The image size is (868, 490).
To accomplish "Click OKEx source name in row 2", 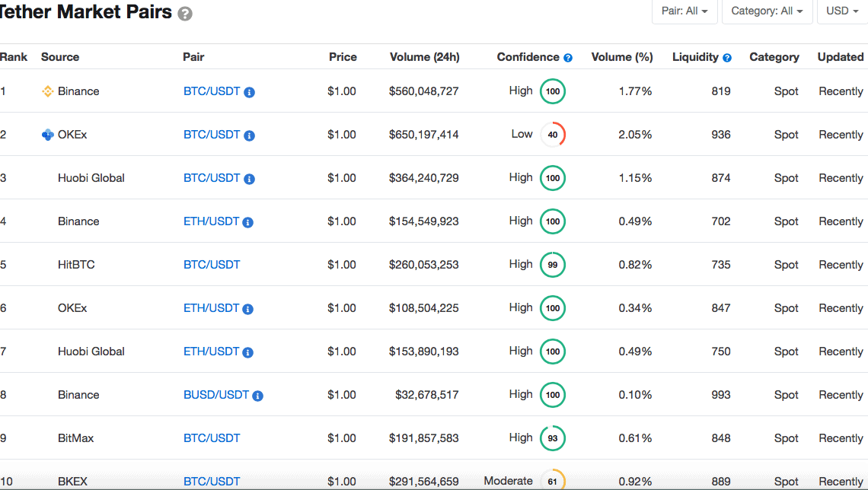I will point(72,135).
